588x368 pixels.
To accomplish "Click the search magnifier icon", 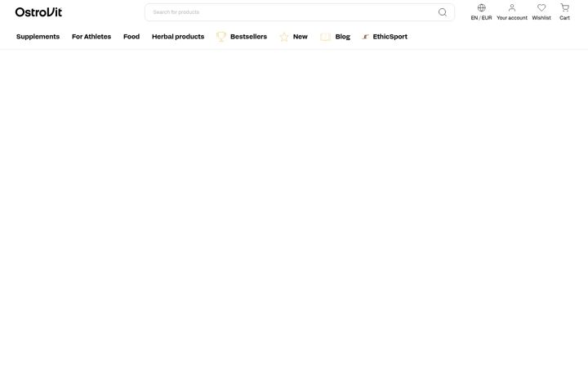I will point(443,12).
